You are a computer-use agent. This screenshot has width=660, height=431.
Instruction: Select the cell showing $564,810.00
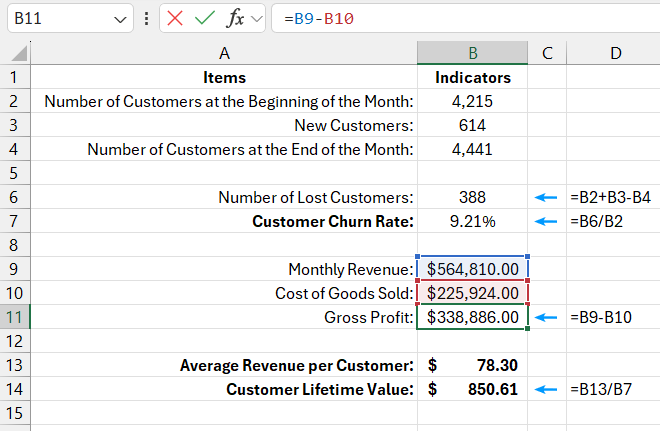tap(472, 269)
